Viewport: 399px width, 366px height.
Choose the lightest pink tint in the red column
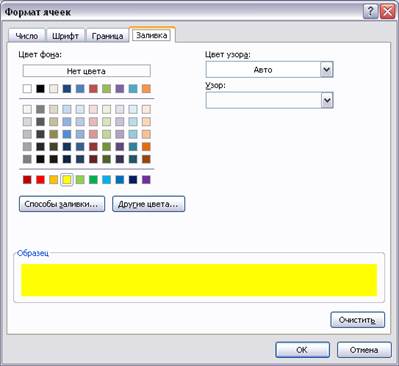(93, 109)
